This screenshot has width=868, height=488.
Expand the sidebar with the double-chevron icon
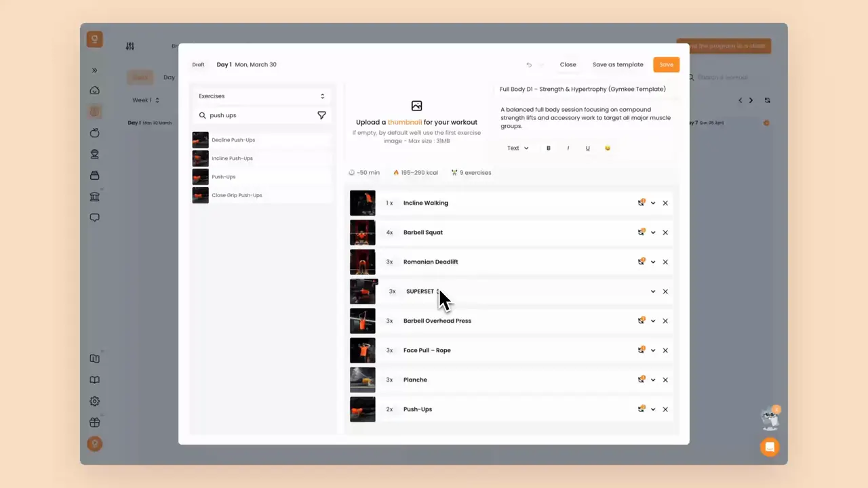(95, 70)
